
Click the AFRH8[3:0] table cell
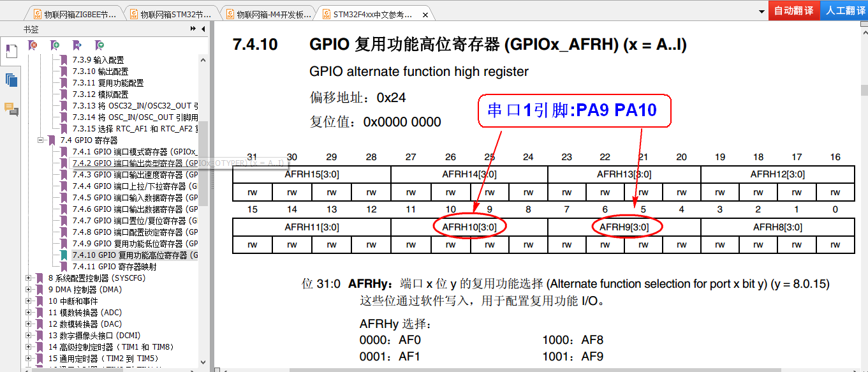click(x=777, y=227)
